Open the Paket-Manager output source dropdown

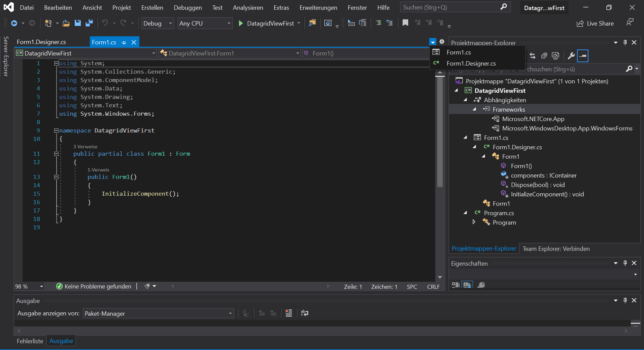(x=230, y=313)
